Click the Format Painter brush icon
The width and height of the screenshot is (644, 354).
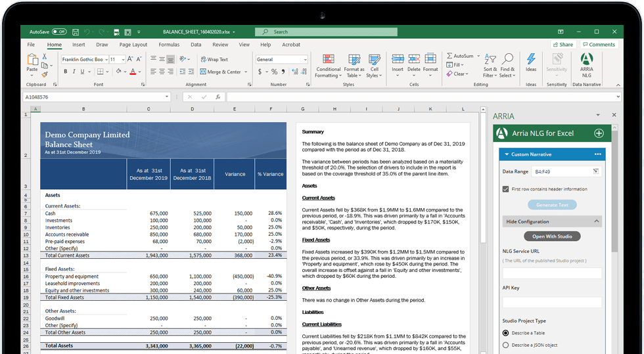click(45, 75)
